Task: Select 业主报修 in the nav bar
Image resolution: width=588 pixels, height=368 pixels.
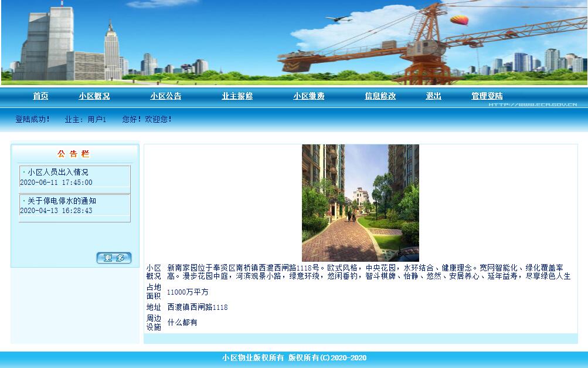Action: [237, 96]
